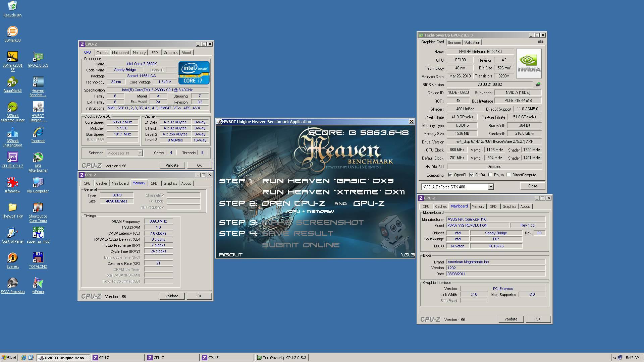Open the Recycle Bin desktop icon
Viewport: 644px width, 362px height.
click(x=12, y=9)
